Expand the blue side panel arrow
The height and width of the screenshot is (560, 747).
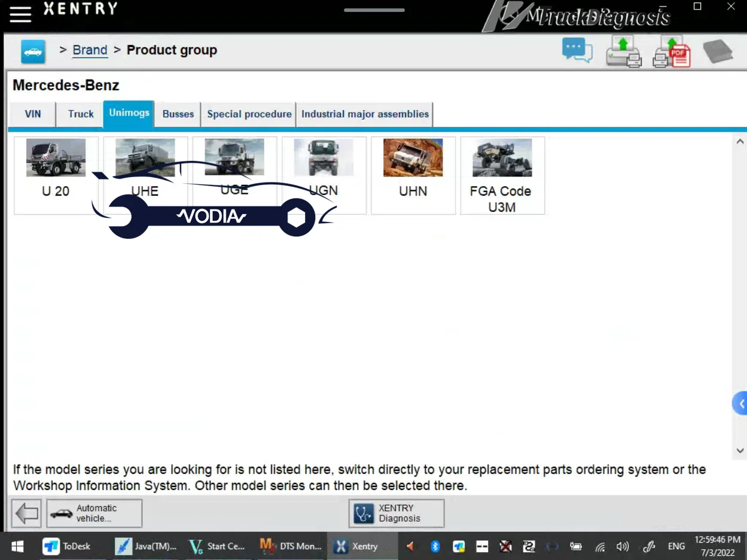tap(740, 404)
